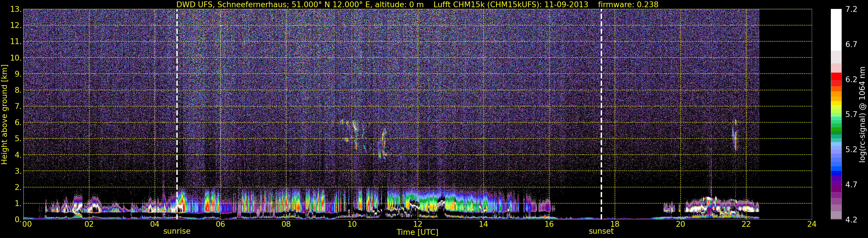Click time axis tick '02'

point(89,224)
